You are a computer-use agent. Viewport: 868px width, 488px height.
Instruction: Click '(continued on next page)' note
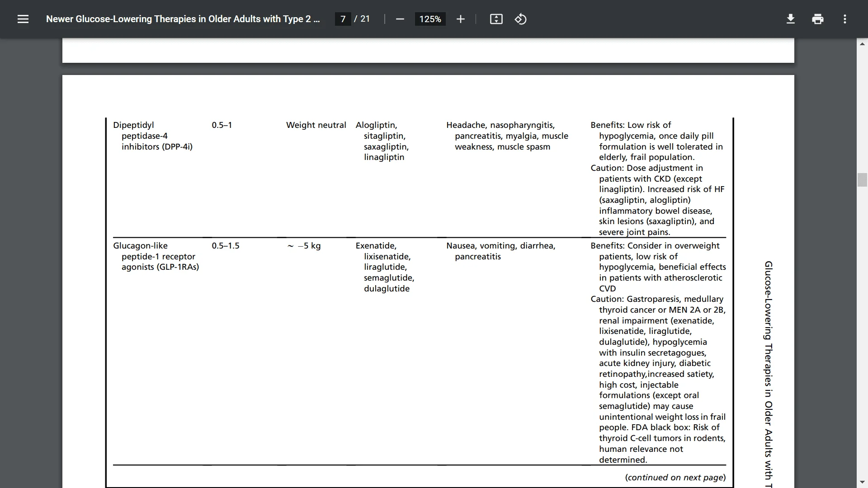click(675, 478)
